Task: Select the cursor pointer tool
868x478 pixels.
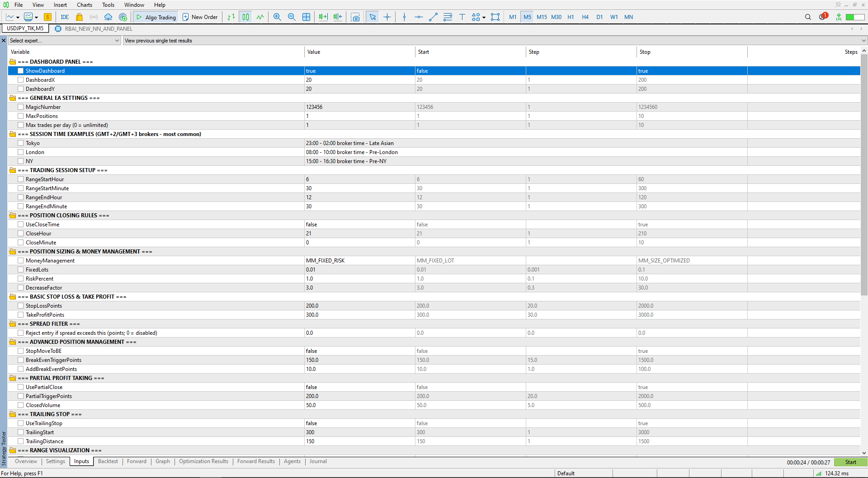Action: click(x=373, y=17)
